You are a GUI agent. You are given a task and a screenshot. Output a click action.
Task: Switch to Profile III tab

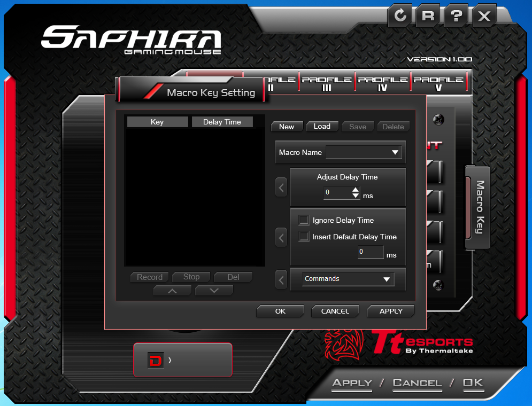[x=327, y=83]
